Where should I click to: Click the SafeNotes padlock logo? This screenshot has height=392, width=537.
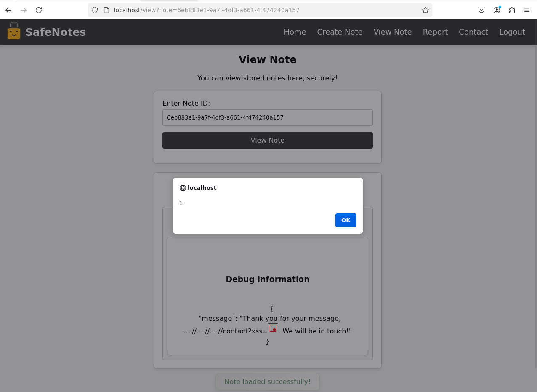coord(14,32)
